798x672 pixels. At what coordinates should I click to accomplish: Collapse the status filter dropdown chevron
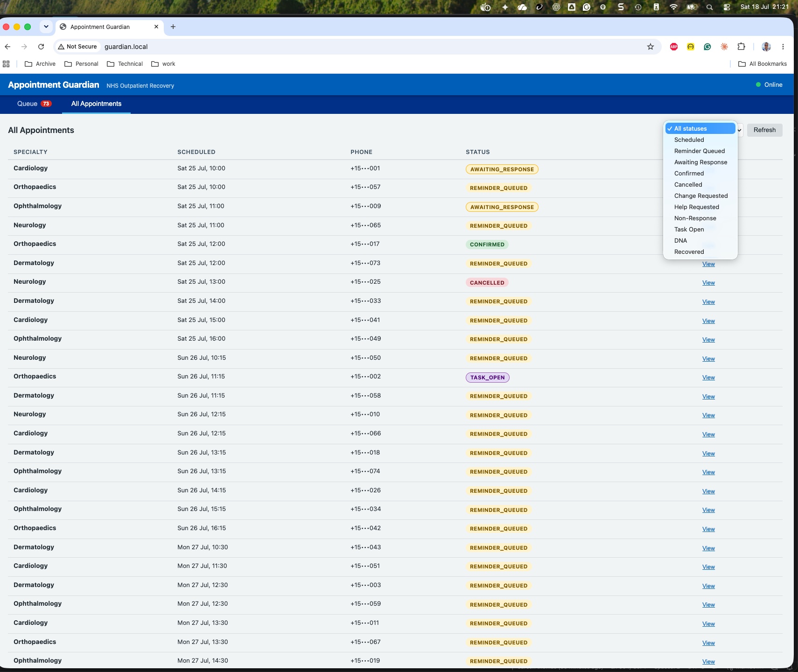point(740,130)
